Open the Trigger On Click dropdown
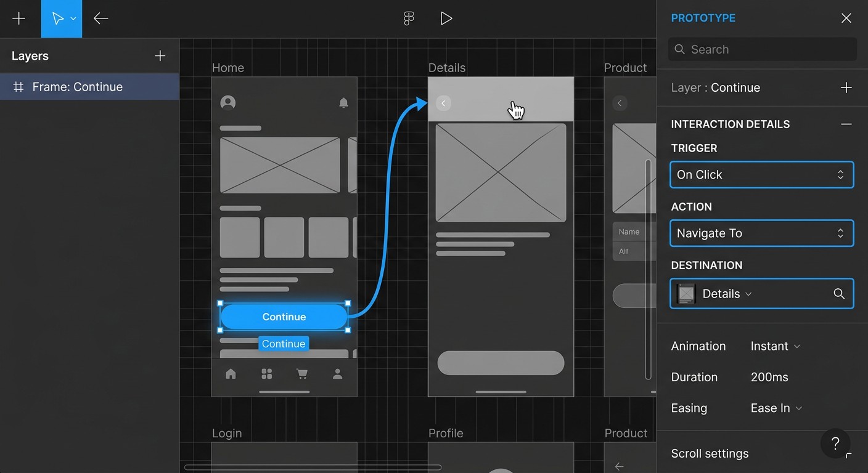The width and height of the screenshot is (868, 473). [x=762, y=175]
